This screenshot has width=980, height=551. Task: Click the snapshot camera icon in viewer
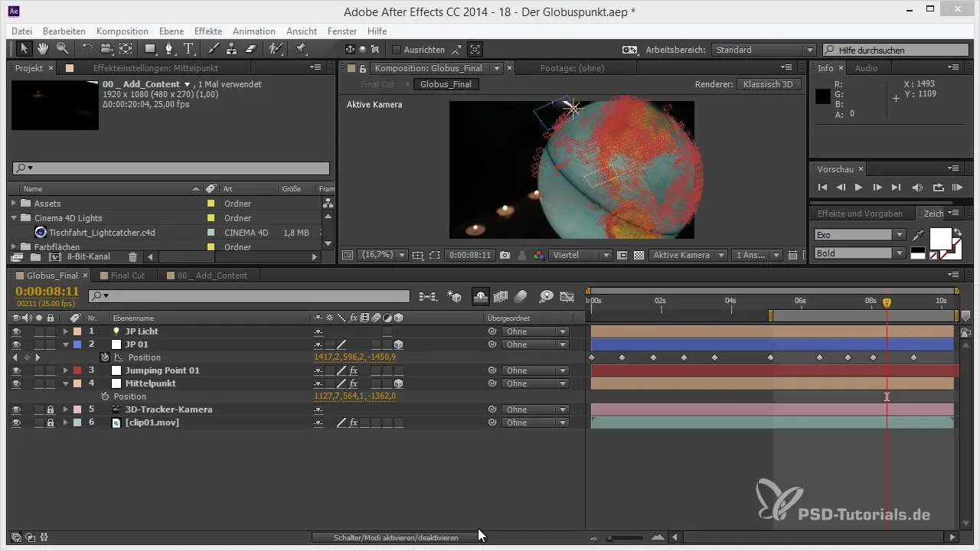coord(505,255)
